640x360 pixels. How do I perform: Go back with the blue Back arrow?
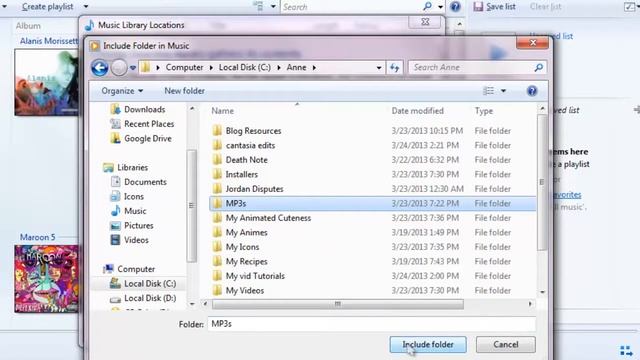[100, 68]
